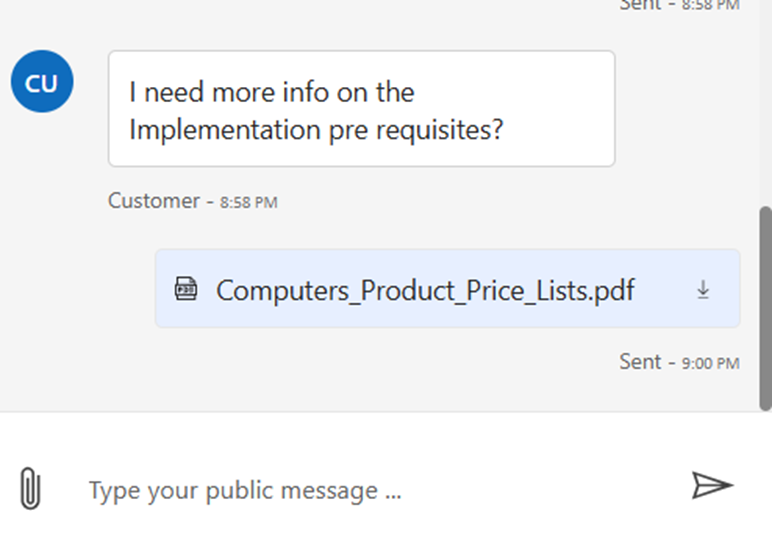Click scrollbar track above the thumb
Viewport: 772px width, 547px height.
[x=765, y=100]
